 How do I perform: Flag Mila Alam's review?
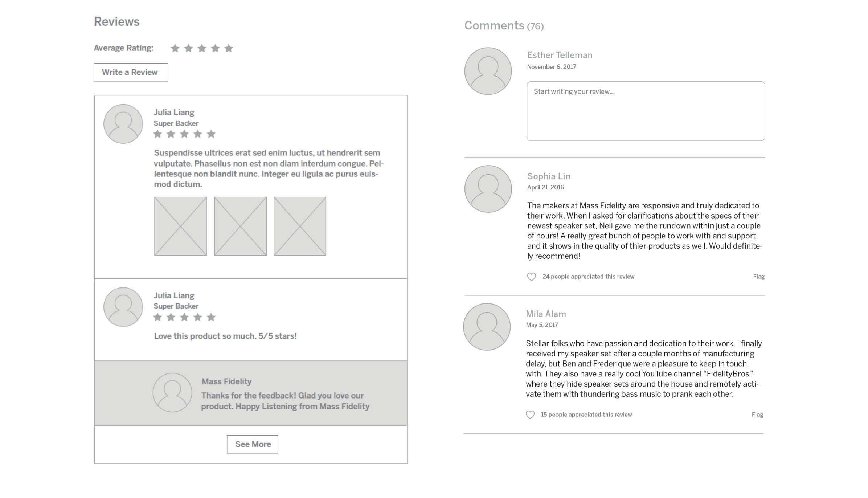tap(757, 415)
